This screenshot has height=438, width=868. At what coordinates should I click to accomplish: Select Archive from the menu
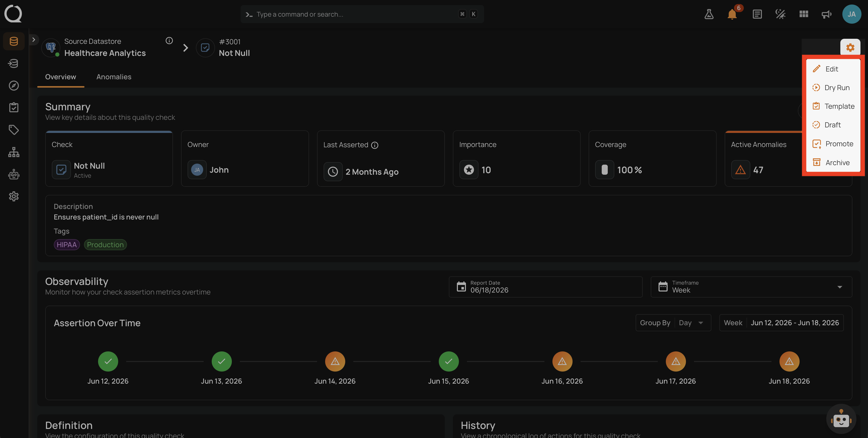point(833,163)
